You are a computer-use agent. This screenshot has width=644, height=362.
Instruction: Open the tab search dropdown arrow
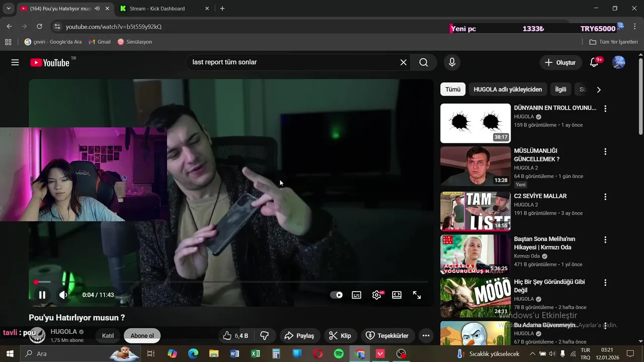(x=8, y=9)
